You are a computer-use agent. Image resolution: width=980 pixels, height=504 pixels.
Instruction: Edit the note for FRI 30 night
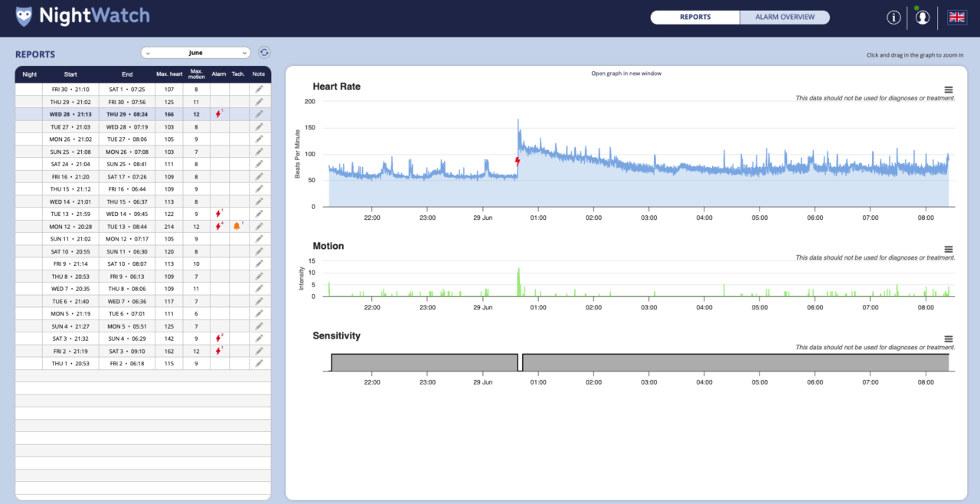pos(259,89)
